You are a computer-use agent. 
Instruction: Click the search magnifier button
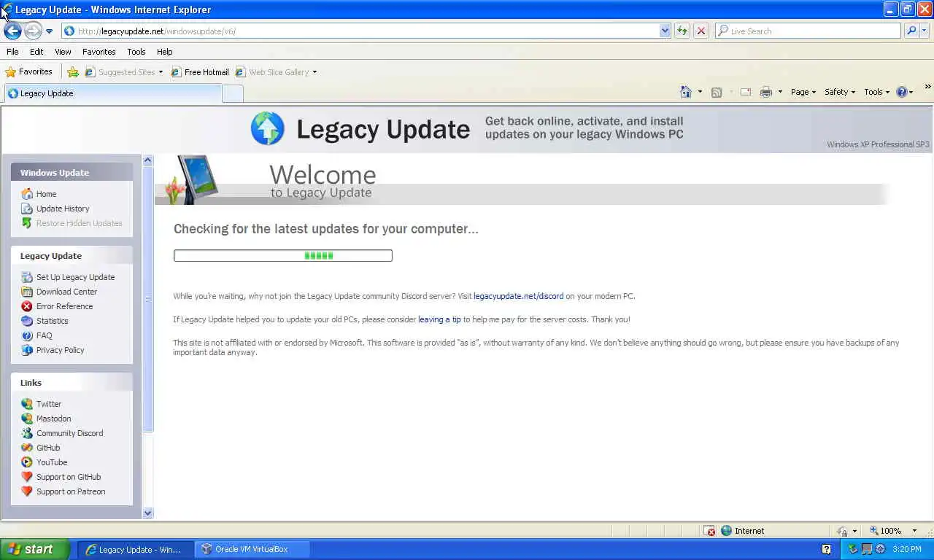(x=911, y=31)
